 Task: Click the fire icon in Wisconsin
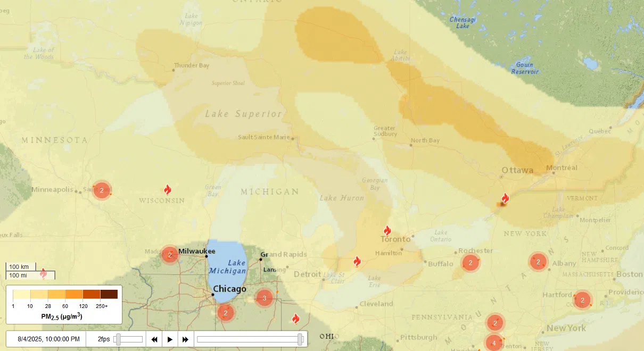click(x=167, y=189)
